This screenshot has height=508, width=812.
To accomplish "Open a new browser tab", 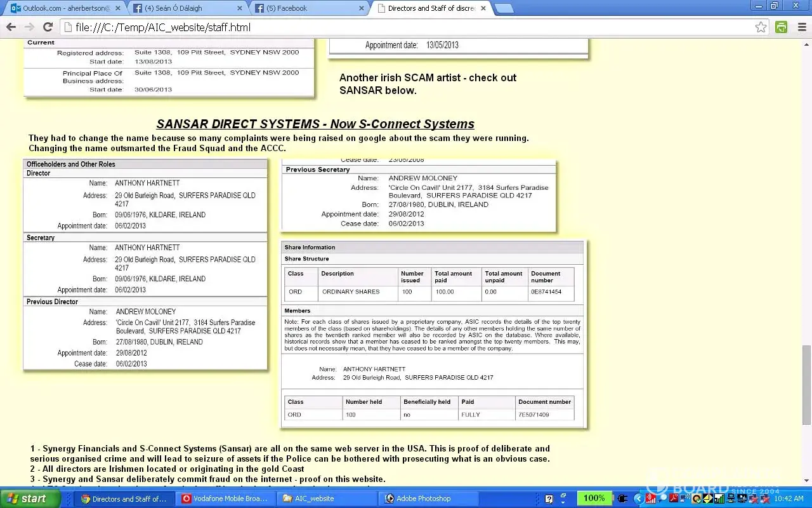I will pyautogui.click(x=504, y=8).
